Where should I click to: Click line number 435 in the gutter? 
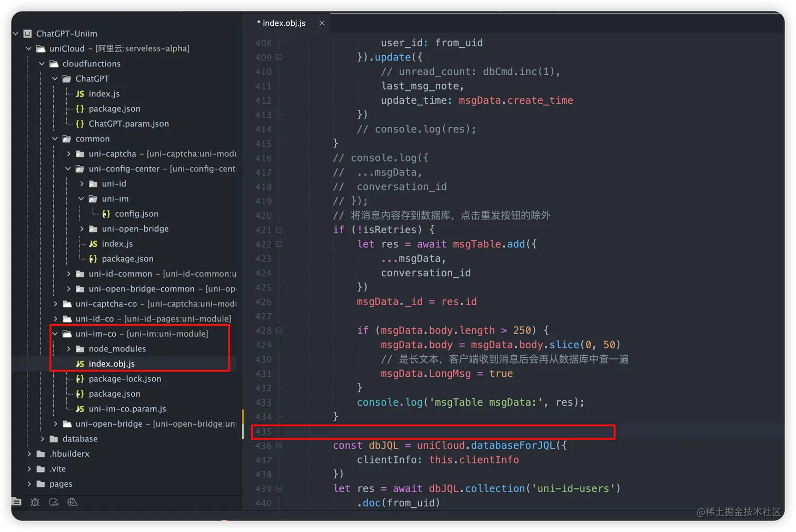263,431
